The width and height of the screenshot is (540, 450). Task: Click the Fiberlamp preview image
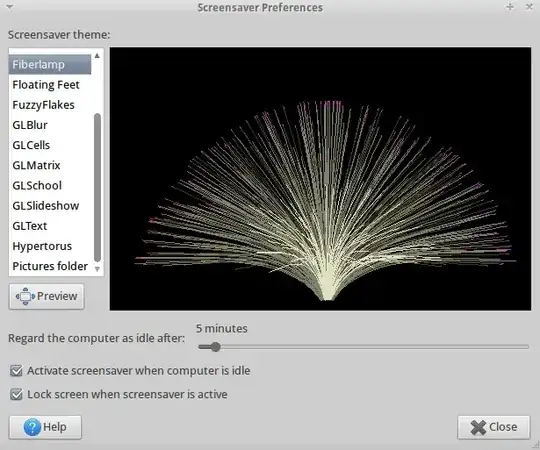pyautogui.click(x=320, y=179)
